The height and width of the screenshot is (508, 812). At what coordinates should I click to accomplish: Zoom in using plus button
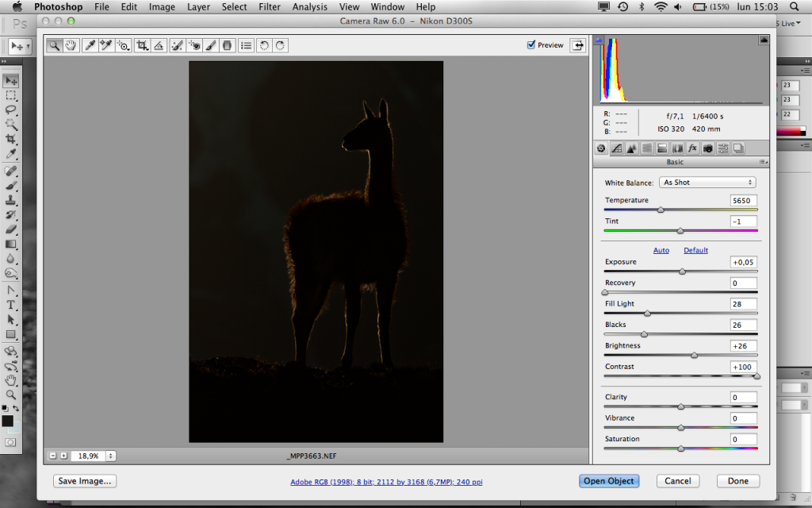[x=63, y=456]
